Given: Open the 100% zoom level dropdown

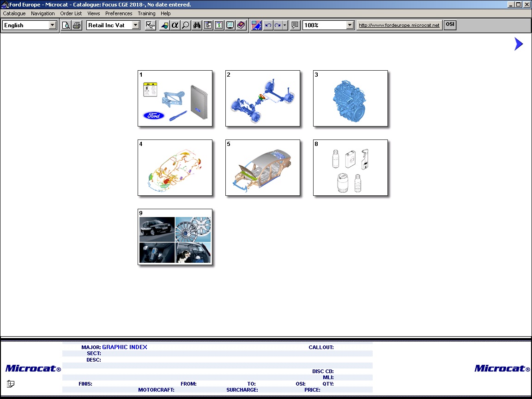Looking at the screenshot, I should tap(350, 25).
